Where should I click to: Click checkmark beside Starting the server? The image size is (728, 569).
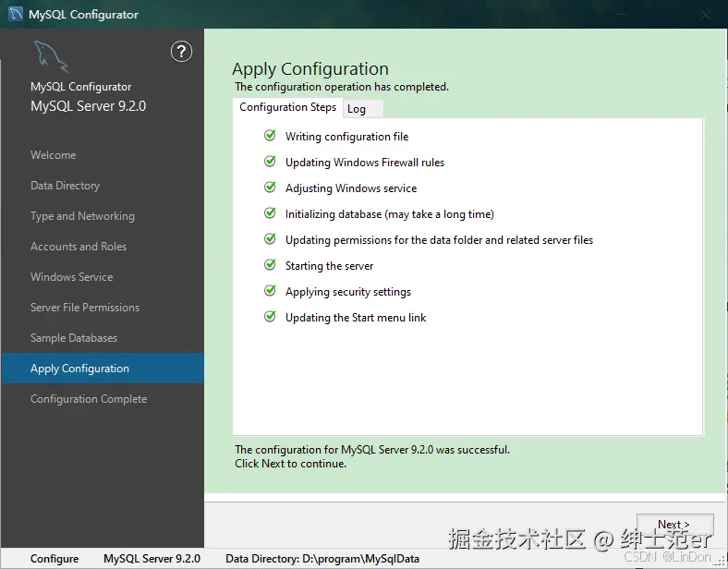coord(270,264)
